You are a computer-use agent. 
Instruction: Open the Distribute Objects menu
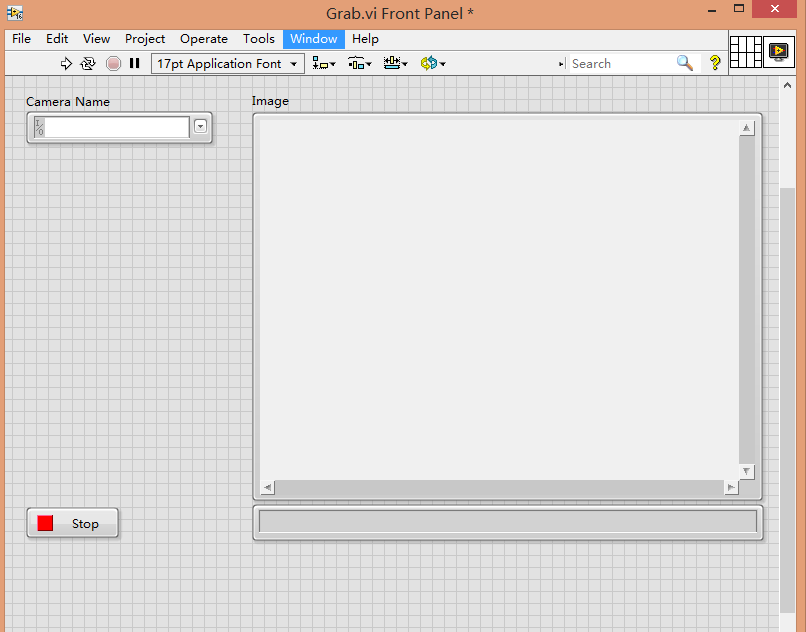tap(359, 63)
